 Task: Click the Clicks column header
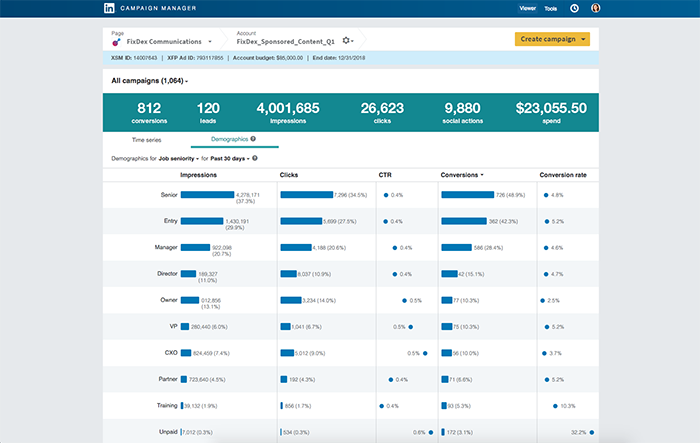pos(289,175)
